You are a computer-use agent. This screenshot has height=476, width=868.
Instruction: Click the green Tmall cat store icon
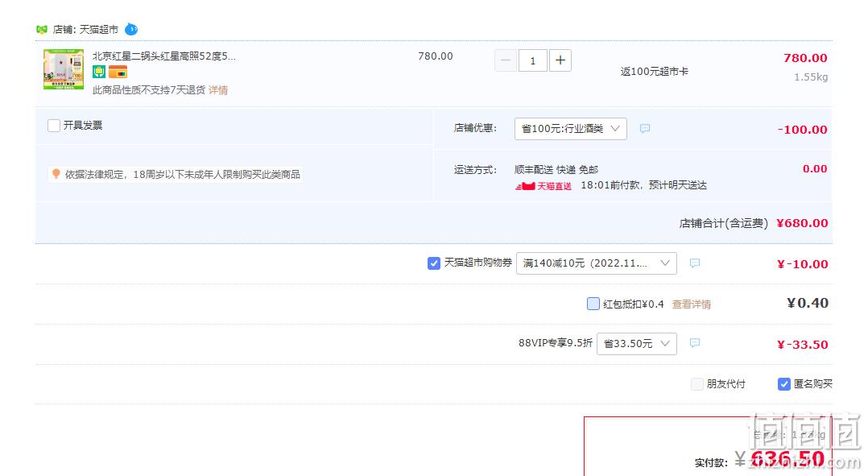pos(42,29)
